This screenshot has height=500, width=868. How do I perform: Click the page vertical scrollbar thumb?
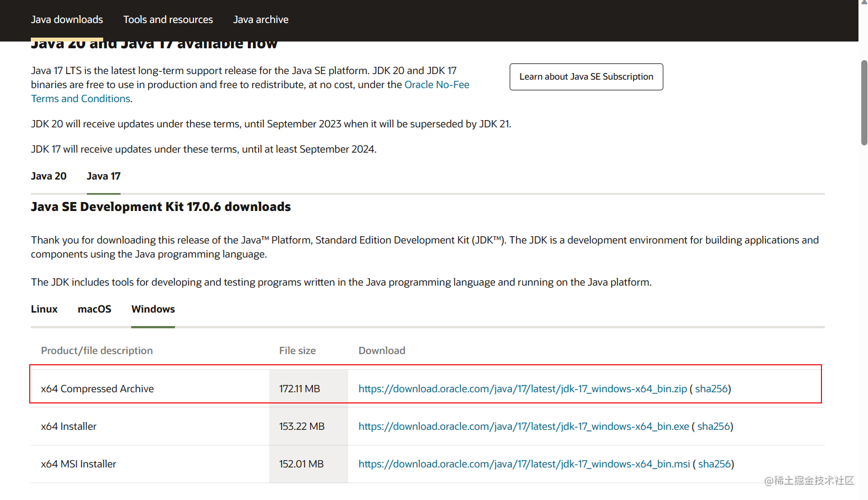[x=864, y=102]
